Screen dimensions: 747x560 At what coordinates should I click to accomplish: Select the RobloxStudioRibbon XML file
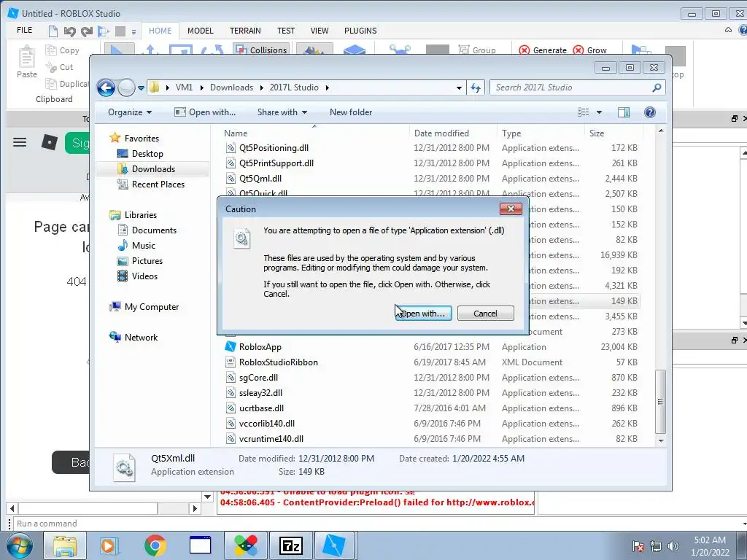tap(278, 362)
